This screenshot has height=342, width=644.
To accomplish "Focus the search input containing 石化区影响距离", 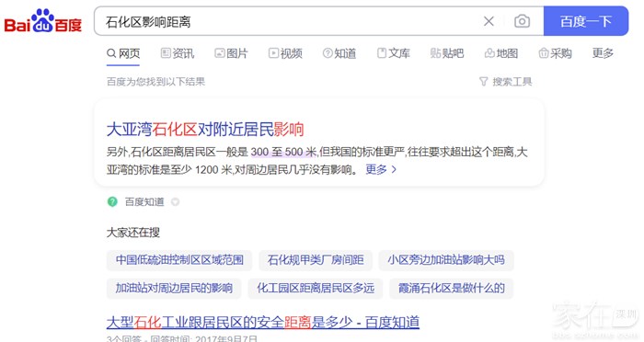I will [287, 21].
